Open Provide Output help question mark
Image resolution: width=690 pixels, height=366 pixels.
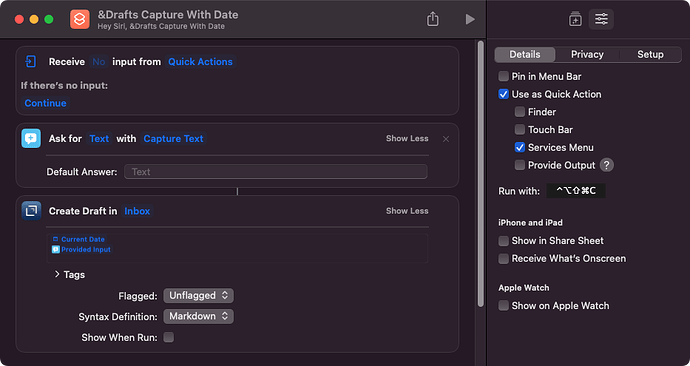tap(606, 165)
